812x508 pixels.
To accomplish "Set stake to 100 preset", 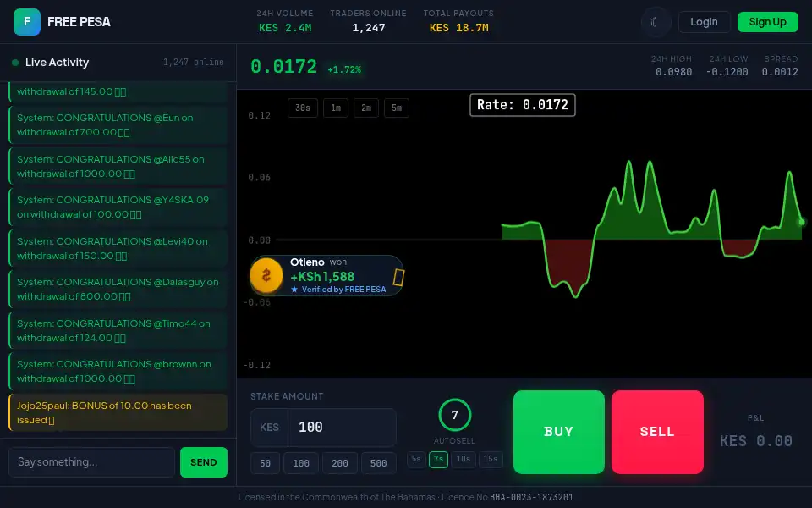I will tap(301, 463).
